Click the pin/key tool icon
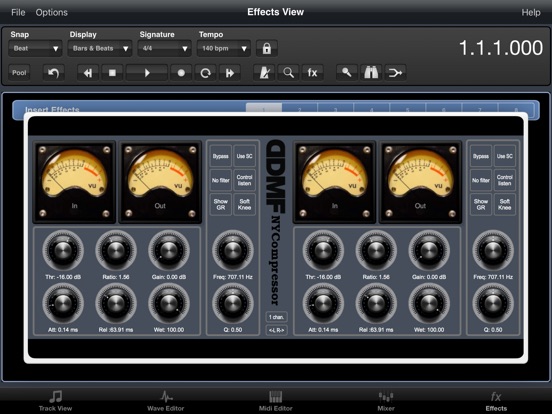This screenshot has height=414, width=552. click(x=347, y=73)
